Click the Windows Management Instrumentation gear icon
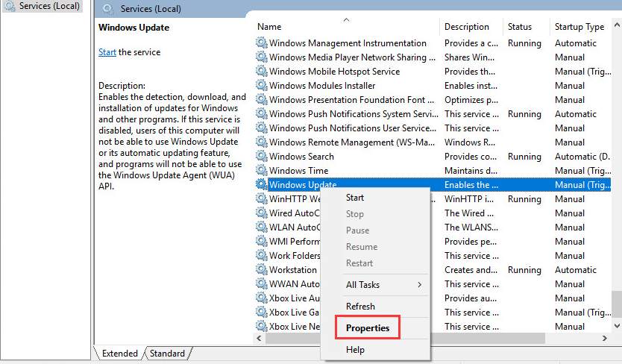This screenshot has height=364, width=622. pyautogui.click(x=262, y=43)
